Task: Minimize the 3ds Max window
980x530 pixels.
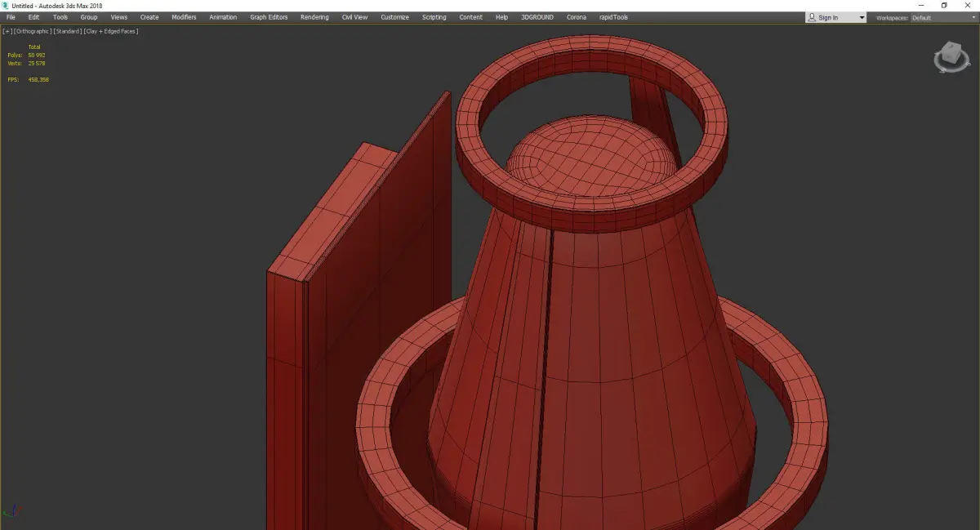Action: coord(921,5)
